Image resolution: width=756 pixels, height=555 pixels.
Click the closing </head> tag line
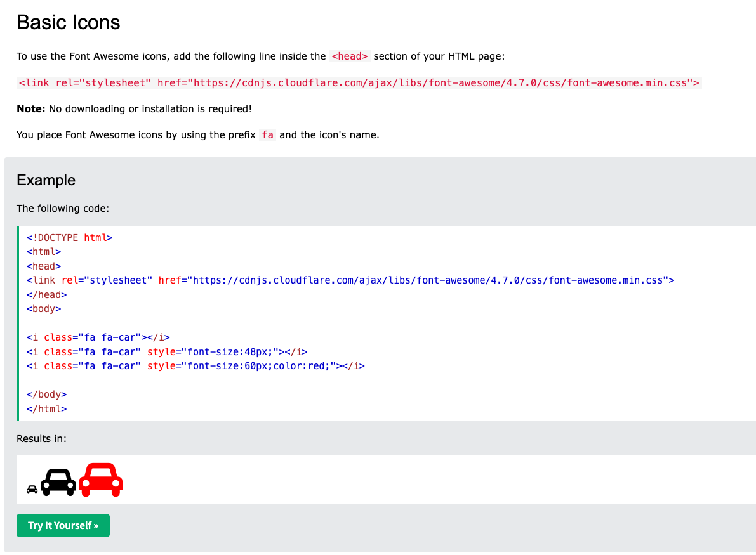(x=46, y=294)
